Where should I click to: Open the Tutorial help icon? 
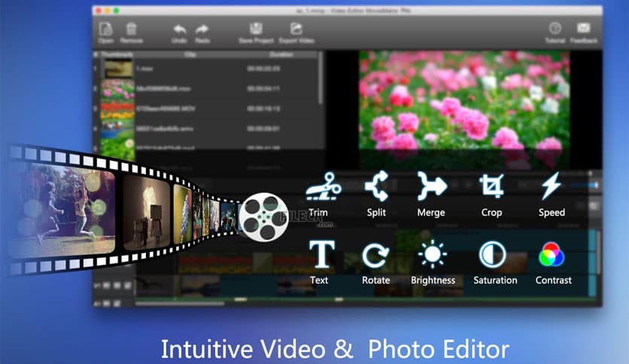(555, 28)
